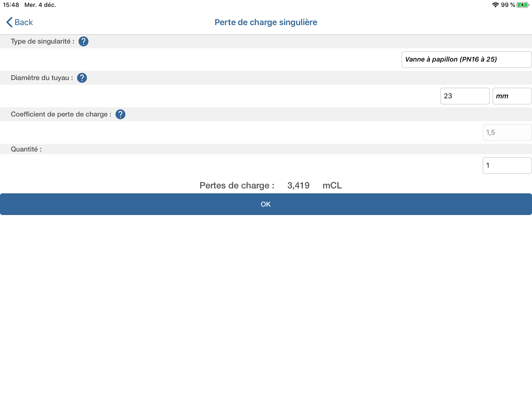Screen dimensions: 532x399
Task: Tap the Mer. 4 déc. date
Action: (40, 5)
